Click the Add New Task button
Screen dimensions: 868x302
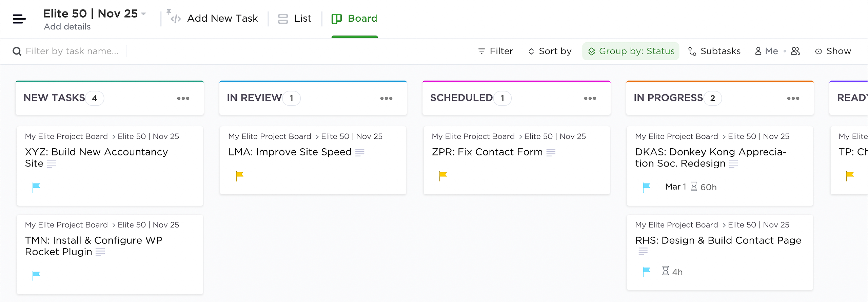[x=212, y=19]
